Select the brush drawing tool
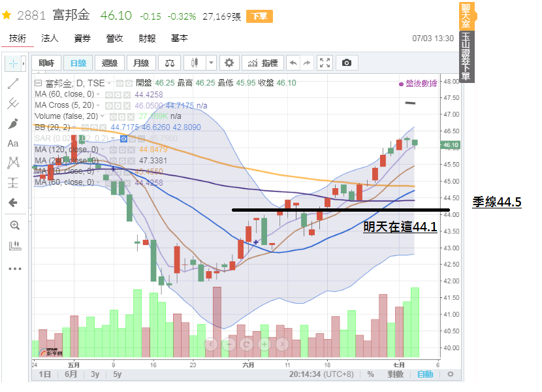 coord(13,123)
